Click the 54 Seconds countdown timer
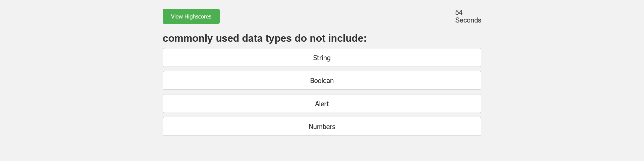 [468, 16]
